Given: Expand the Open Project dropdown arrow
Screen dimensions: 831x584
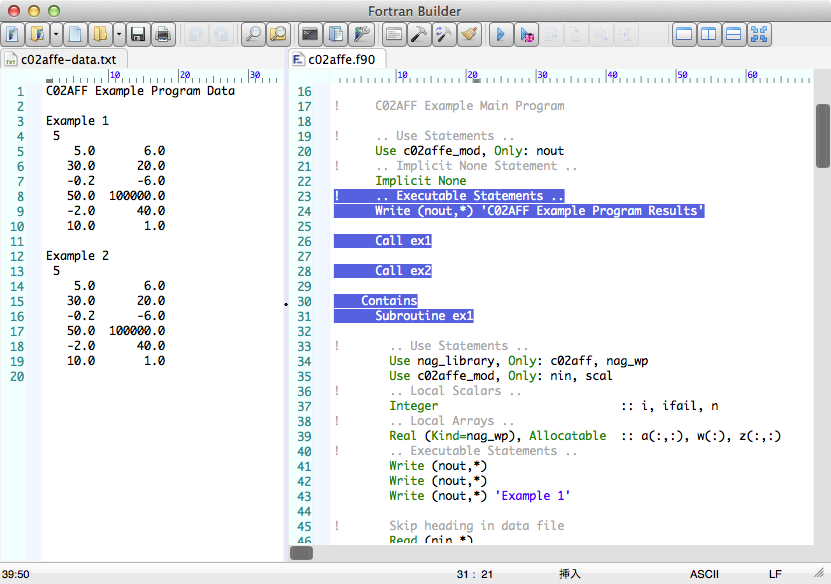Looking at the screenshot, I should (x=56, y=35).
